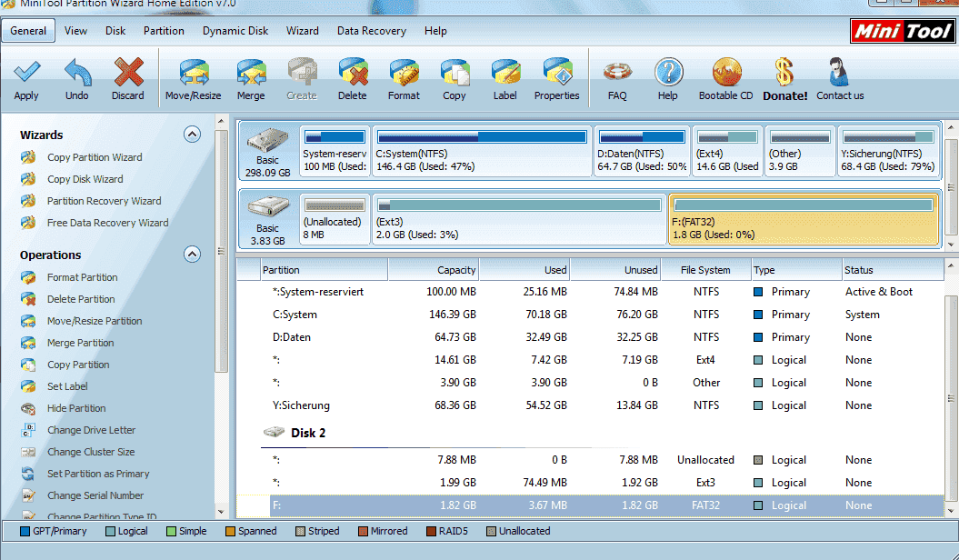Sort by the Status column header
The width and height of the screenshot is (959, 560).
tap(893, 270)
